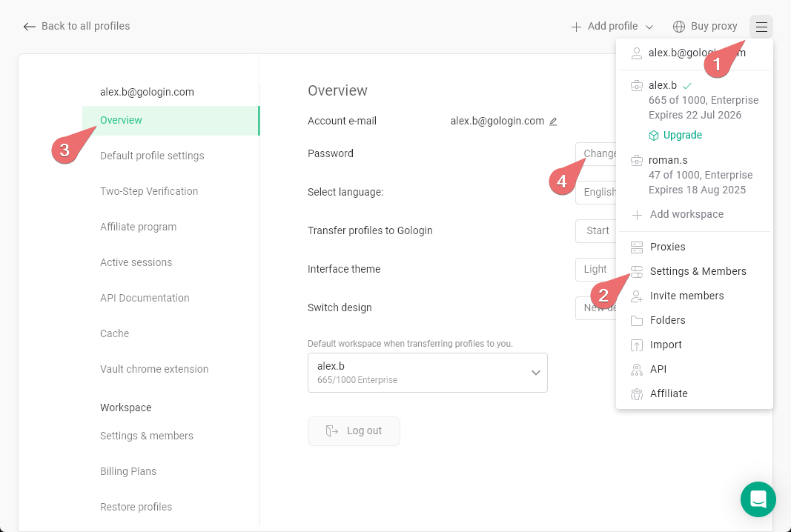Image resolution: width=791 pixels, height=532 pixels.
Task: Open Billing Plans section
Action: 128,471
